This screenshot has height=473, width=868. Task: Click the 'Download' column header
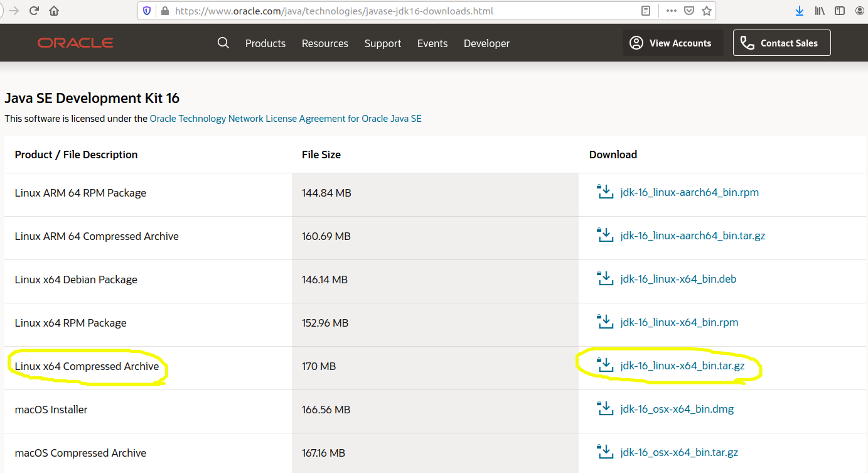pyautogui.click(x=613, y=155)
